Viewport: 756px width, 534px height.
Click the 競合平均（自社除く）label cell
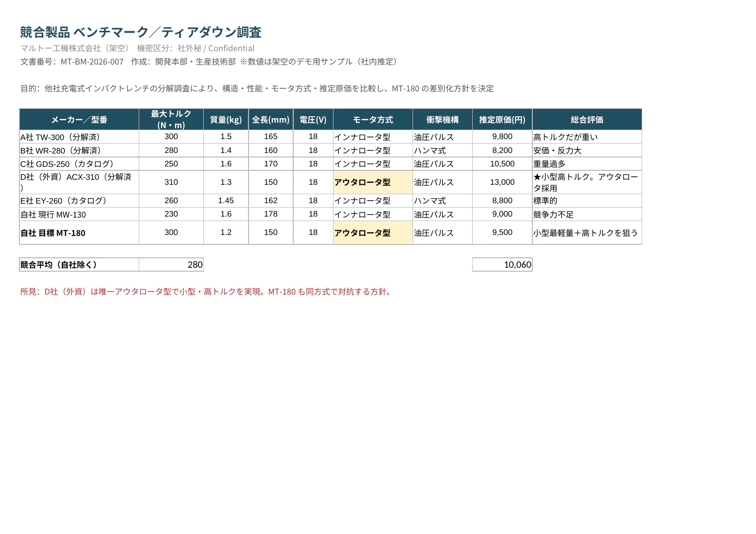coord(79,265)
